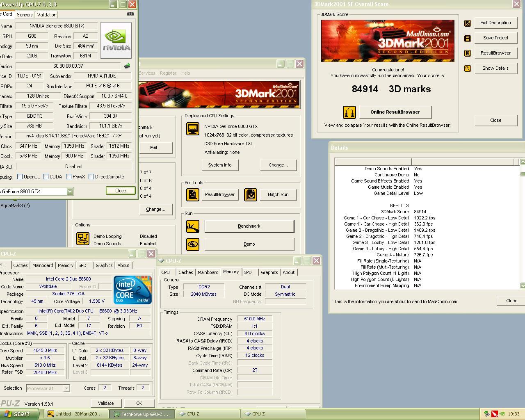
Task: Click first CPU-Z taskbar item
Action: click(208, 414)
